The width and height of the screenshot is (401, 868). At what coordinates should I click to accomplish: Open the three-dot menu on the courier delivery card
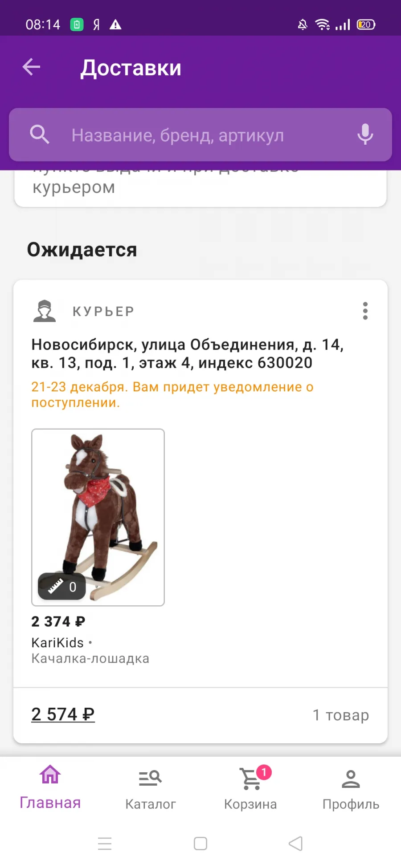pos(365,311)
